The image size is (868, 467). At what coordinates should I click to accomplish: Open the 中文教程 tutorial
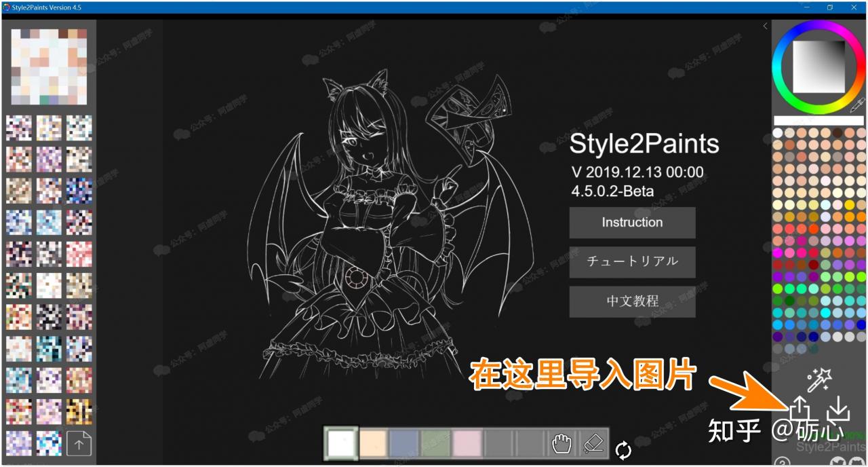point(632,301)
